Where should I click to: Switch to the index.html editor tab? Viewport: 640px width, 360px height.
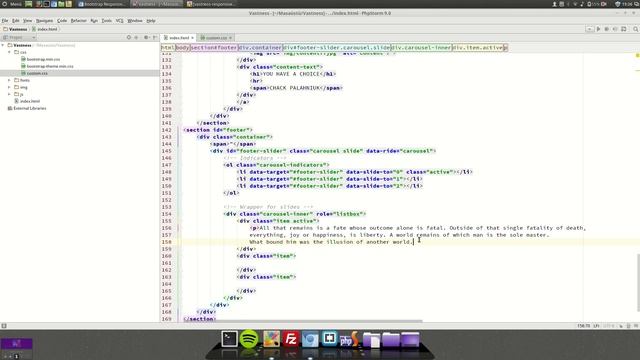click(177, 38)
